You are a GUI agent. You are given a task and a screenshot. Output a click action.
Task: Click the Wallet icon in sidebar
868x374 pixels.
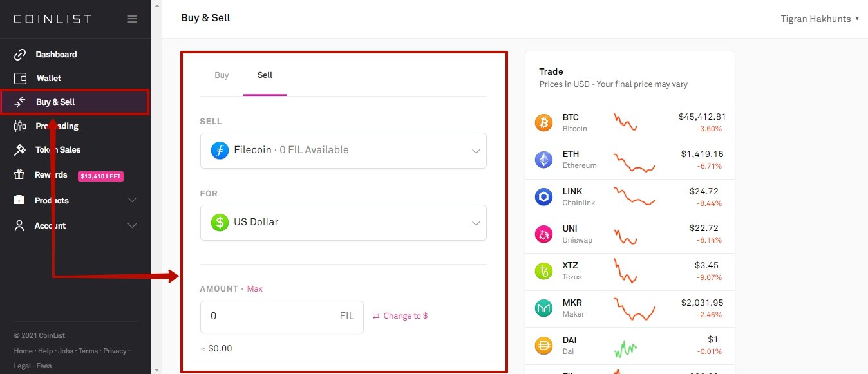(20, 79)
